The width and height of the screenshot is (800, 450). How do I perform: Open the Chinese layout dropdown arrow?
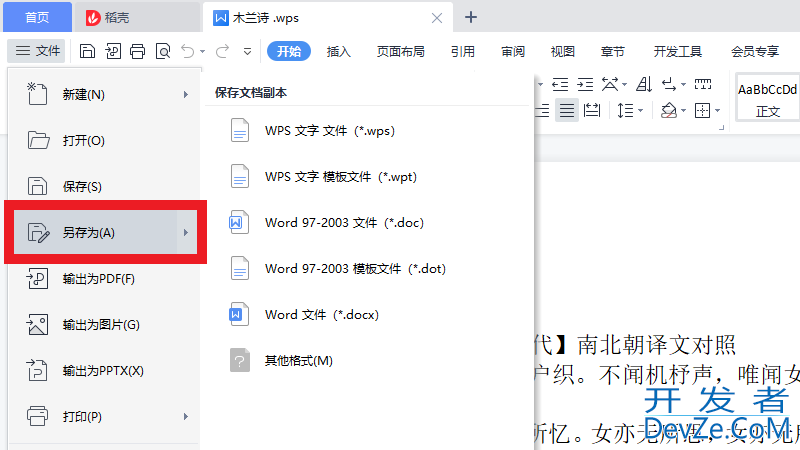pyautogui.click(x=624, y=85)
